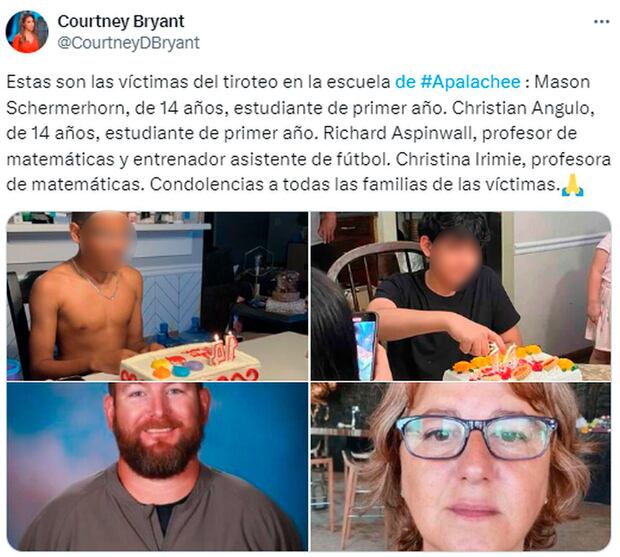Open the bearded man portrait photo
Image resolution: width=620 pixels, height=557 pixels.
[x=157, y=466]
